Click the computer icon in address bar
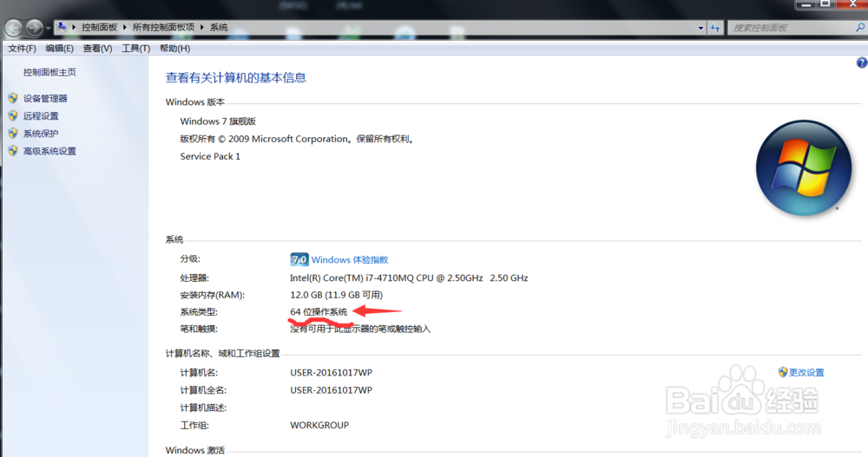The width and height of the screenshot is (868, 457). [x=62, y=27]
